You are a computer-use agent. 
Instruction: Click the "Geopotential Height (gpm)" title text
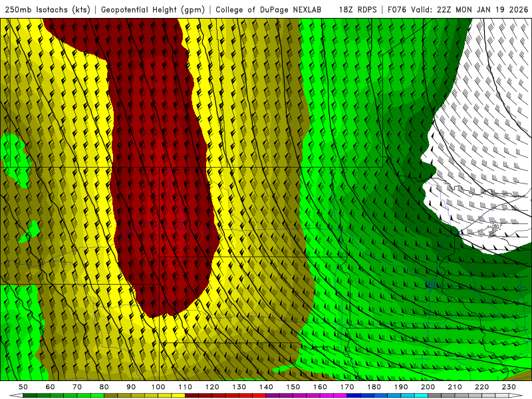point(153,10)
